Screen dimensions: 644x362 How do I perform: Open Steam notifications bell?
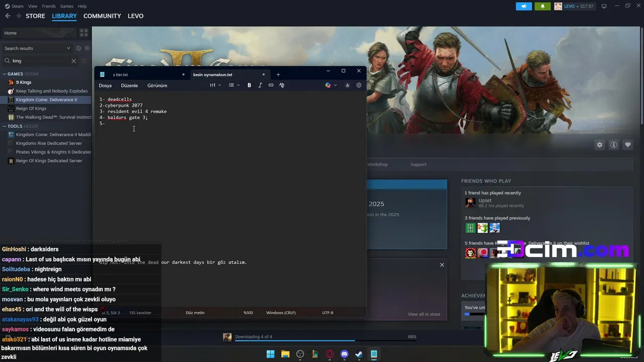click(x=542, y=6)
